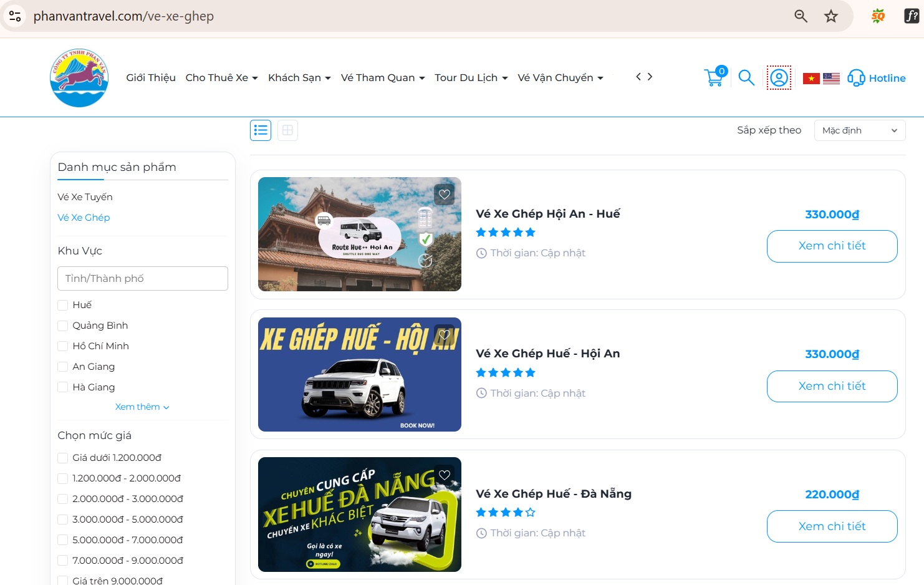924x585 pixels.
Task: Open the shopping cart
Action: (x=715, y=77)
